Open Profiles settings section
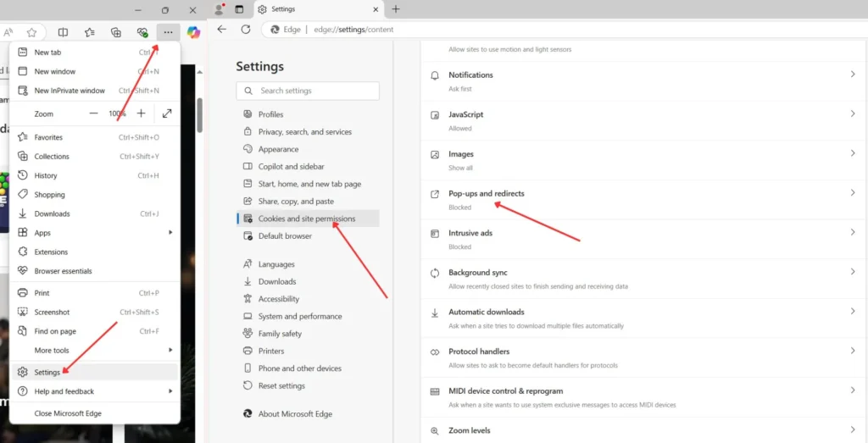The height and width of the screenshot is (443, 868). click(308, 114)
